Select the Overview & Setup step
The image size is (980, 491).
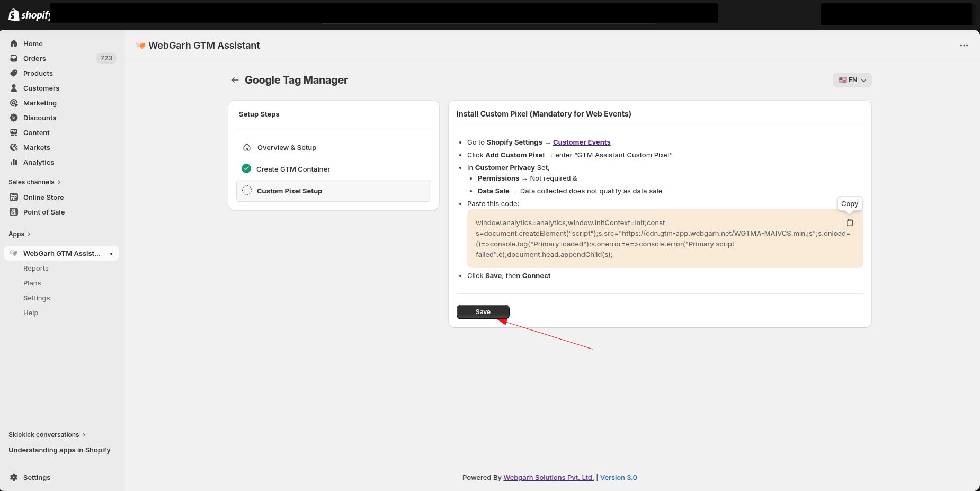(x=334, y=147)
